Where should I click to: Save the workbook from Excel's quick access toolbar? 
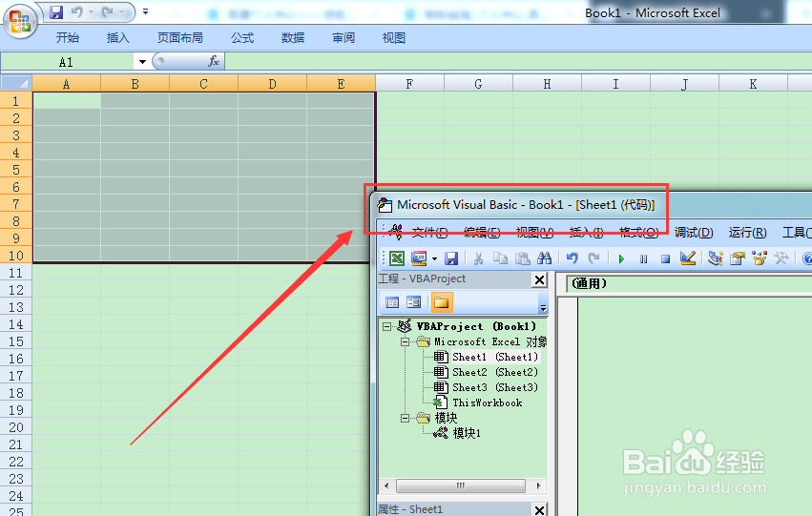click(56, 11)
